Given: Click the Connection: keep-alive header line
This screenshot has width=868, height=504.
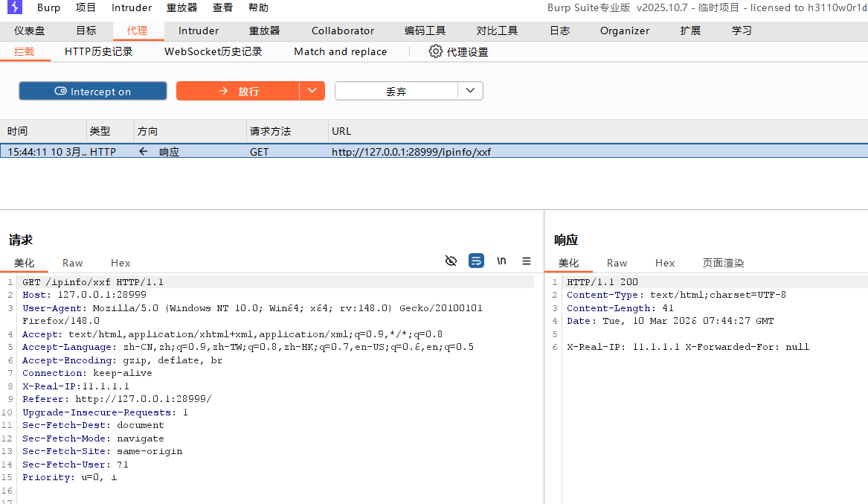Looking at the screenshot, I should 87,373.
